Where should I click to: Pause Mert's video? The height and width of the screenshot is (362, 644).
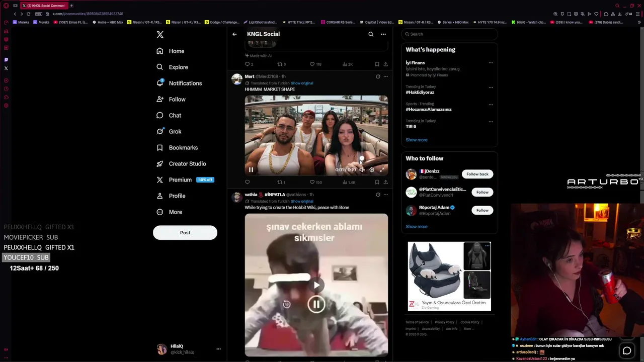[251, 170]
